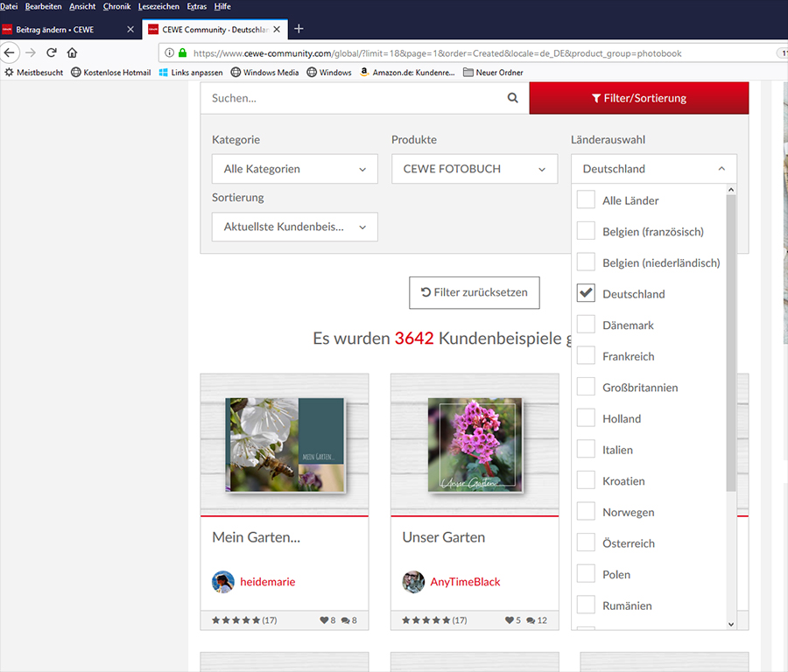Click the browser reload icon
This screenshot has width=788, height=672.
[x=51, y=52]
